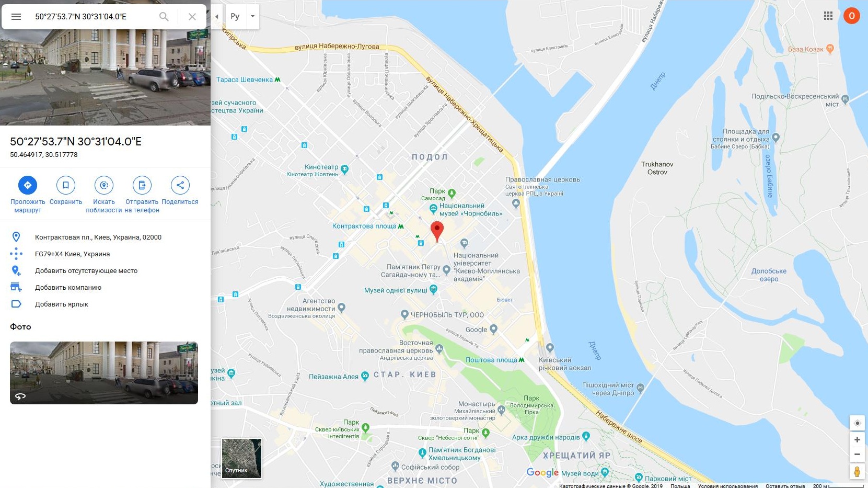Select Добавить ярлык option
Screen dimensions: 868x488
(62, 304)
